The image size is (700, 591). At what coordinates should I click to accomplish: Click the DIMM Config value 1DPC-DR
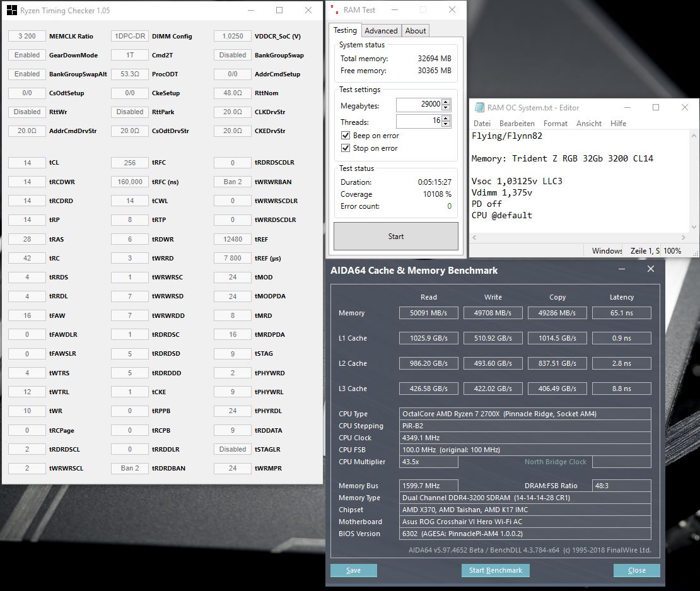tap(130, 36)
